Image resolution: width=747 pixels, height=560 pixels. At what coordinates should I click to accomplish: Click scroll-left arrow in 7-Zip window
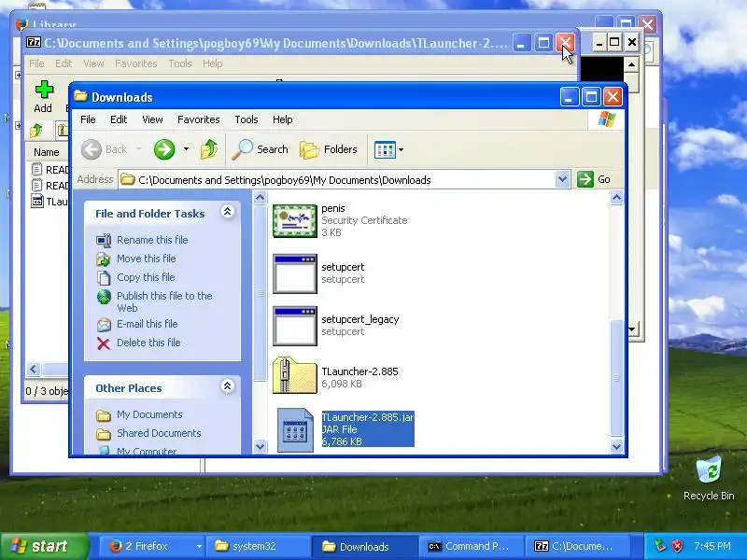(x=34, y=369)
